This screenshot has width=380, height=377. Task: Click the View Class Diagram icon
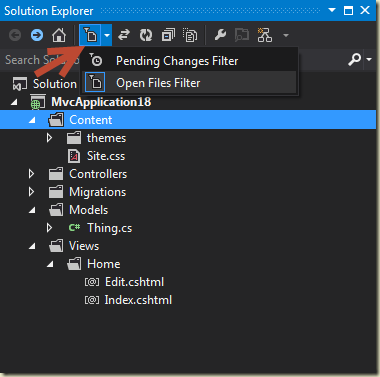coord(265,35)
